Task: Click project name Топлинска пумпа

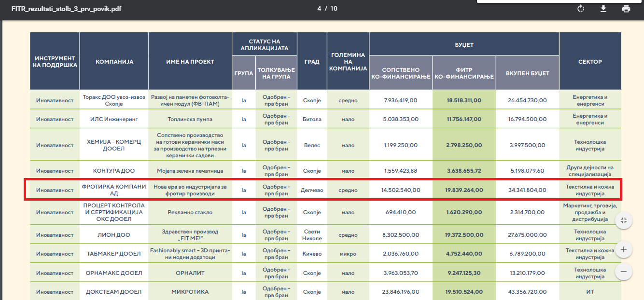Action: 190,119
